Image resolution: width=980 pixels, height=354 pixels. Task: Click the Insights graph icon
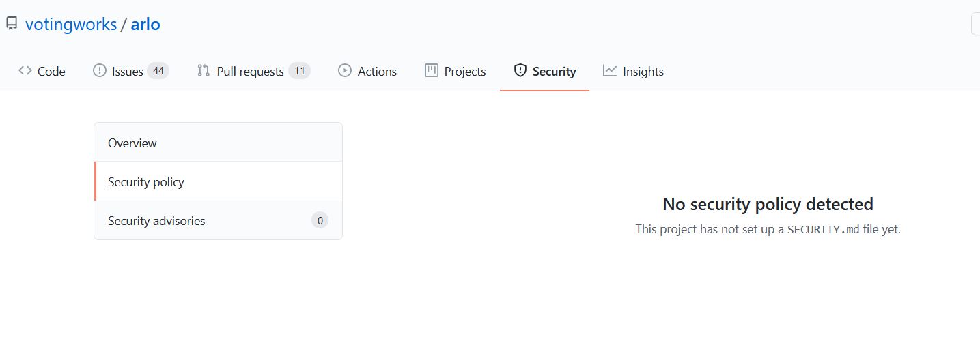tap(610, 71)
